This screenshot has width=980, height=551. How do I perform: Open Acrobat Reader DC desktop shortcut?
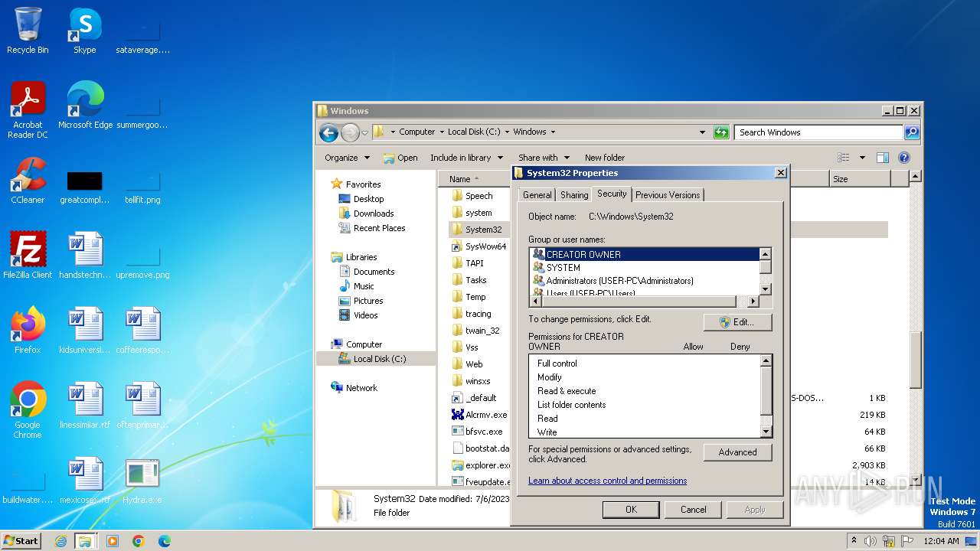tap(28, 109)
